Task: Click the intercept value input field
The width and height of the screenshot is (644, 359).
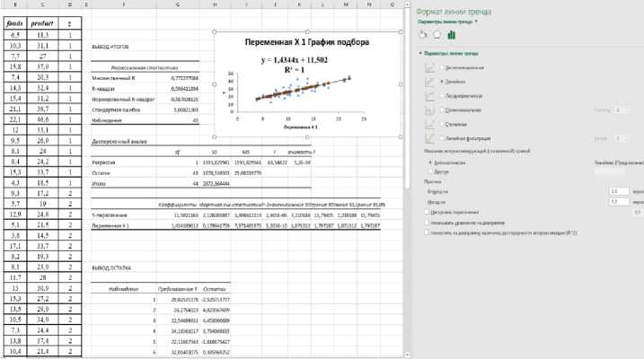Action: 639,212
